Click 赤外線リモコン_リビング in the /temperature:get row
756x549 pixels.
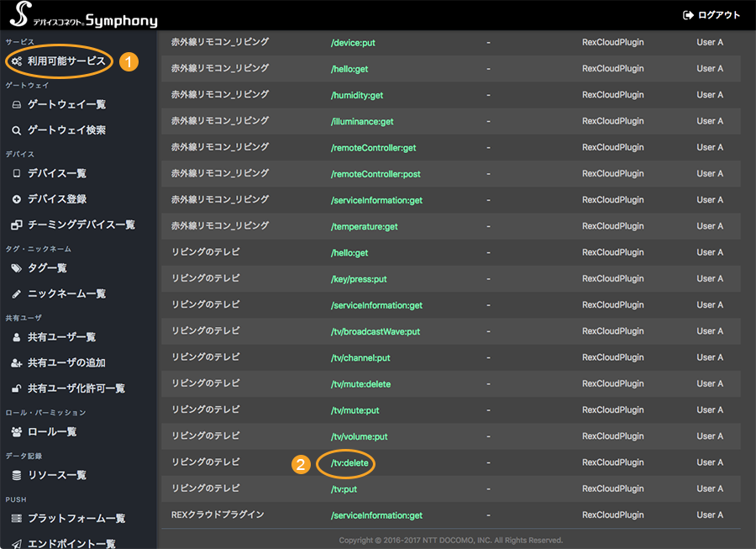pyautogui.click(x=220, y=226)
